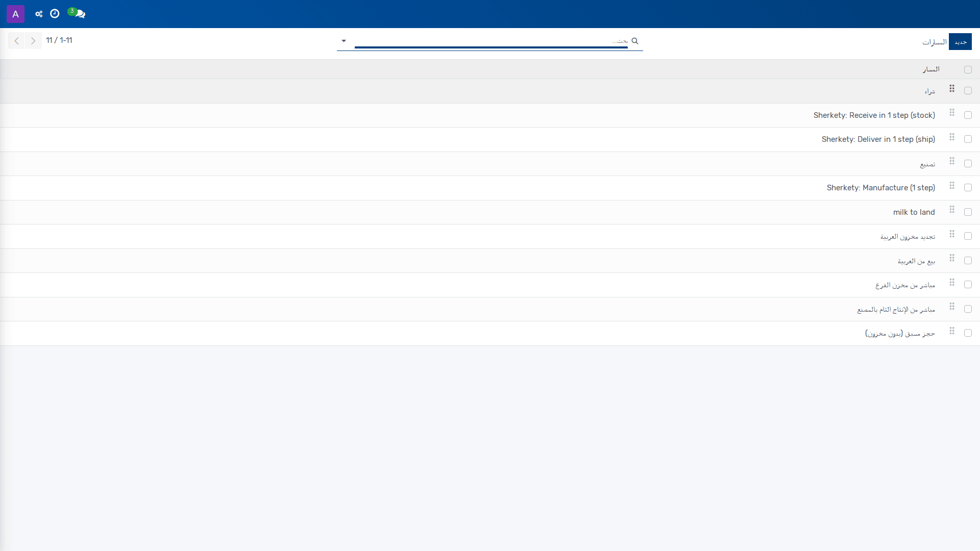Go to the next page of records
Image resolution: width=980 pixels, height=551 pixels.
click(x=33, y=41)
